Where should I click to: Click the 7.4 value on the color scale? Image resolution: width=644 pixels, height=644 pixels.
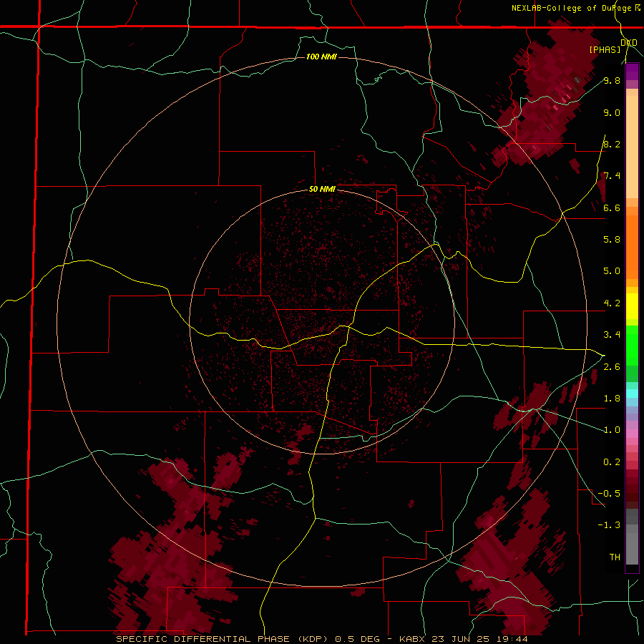[x=612, y=176]
